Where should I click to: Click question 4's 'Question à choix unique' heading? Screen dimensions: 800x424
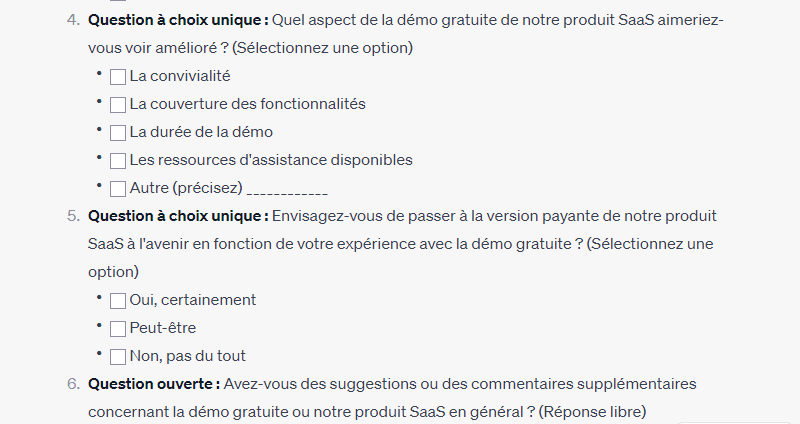tap(178, 20)
